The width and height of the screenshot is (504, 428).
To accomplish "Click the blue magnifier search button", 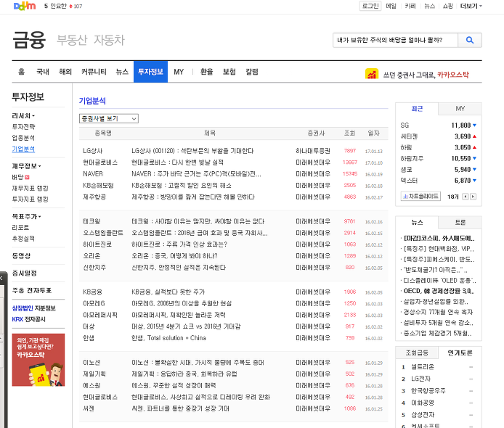I will click(x=470, y=40).
